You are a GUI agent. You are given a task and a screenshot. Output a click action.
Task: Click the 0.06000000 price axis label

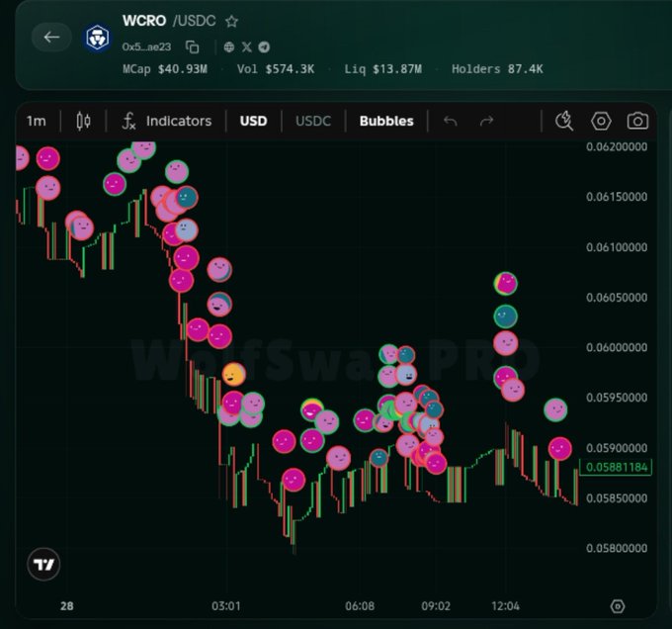point(617,347)
